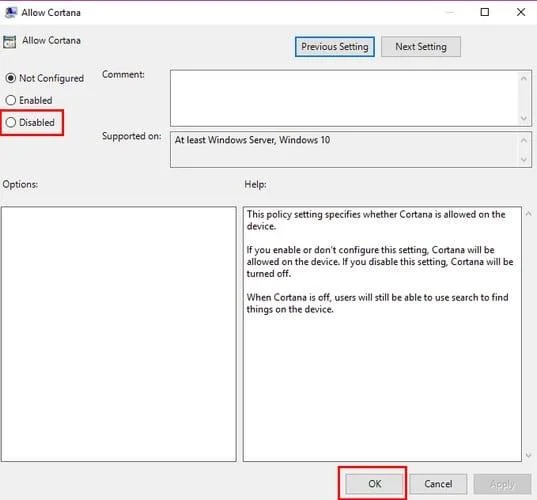Screen dimensions: 537x500
Task: Click the help paragraph starting 'When Cortana is off'
Action: click(377, 303)
